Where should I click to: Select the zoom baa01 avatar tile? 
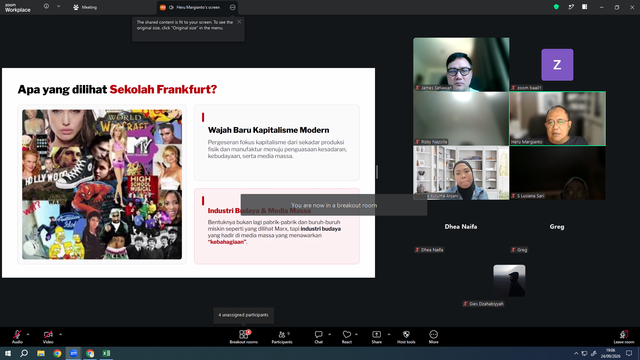557,65
